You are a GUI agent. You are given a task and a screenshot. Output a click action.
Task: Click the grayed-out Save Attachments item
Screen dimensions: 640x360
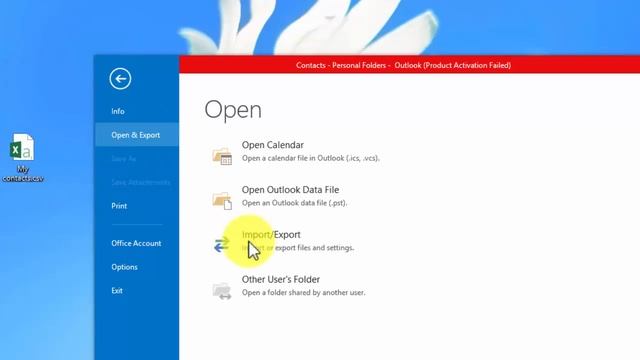coord(140,182)
